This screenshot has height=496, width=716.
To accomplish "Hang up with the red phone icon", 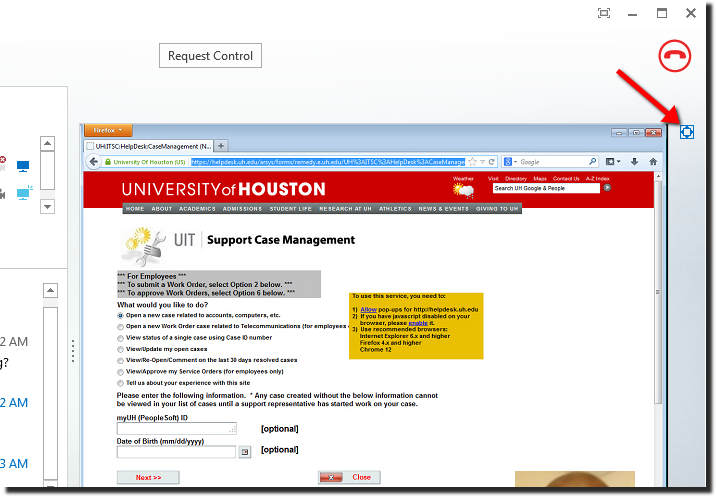I will tap(675, 55).
